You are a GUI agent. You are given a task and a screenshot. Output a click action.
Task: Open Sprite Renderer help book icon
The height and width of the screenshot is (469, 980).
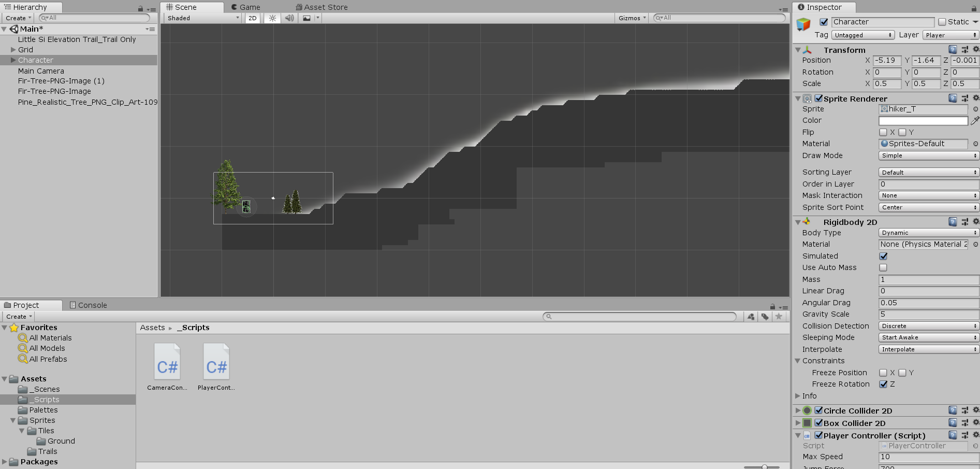pos(953,98)
